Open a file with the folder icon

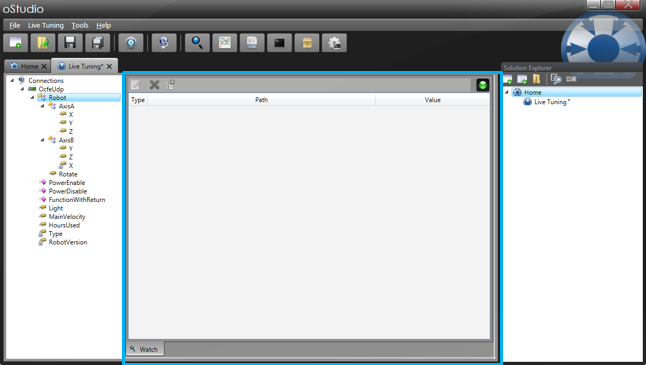click(x=43, y=42)
